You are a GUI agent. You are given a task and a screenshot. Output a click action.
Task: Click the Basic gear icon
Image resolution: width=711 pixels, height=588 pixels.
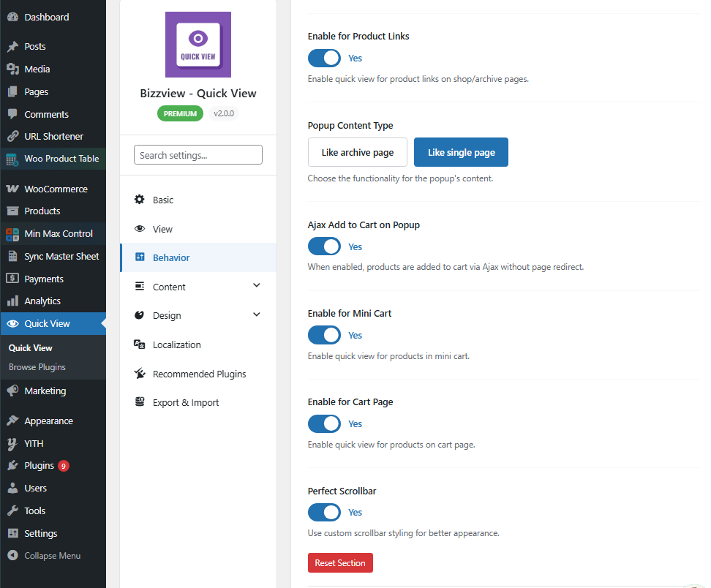tap(140, 200)
